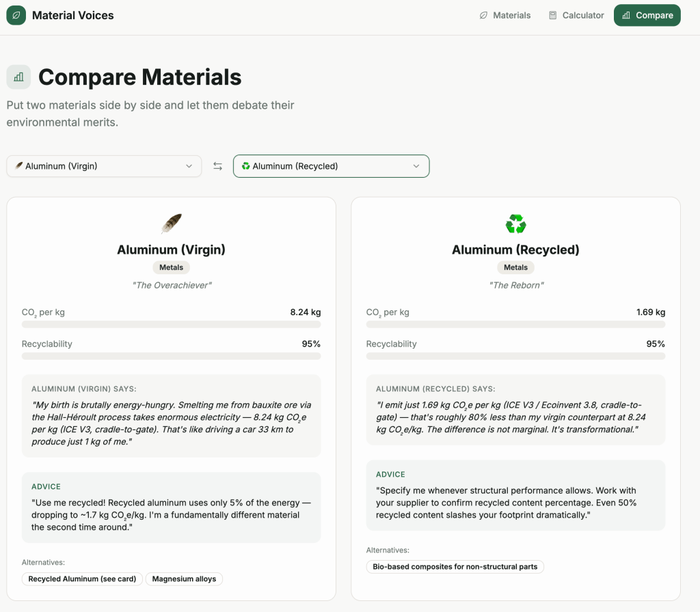Click the swap materials arrows icon

(217, 166)
